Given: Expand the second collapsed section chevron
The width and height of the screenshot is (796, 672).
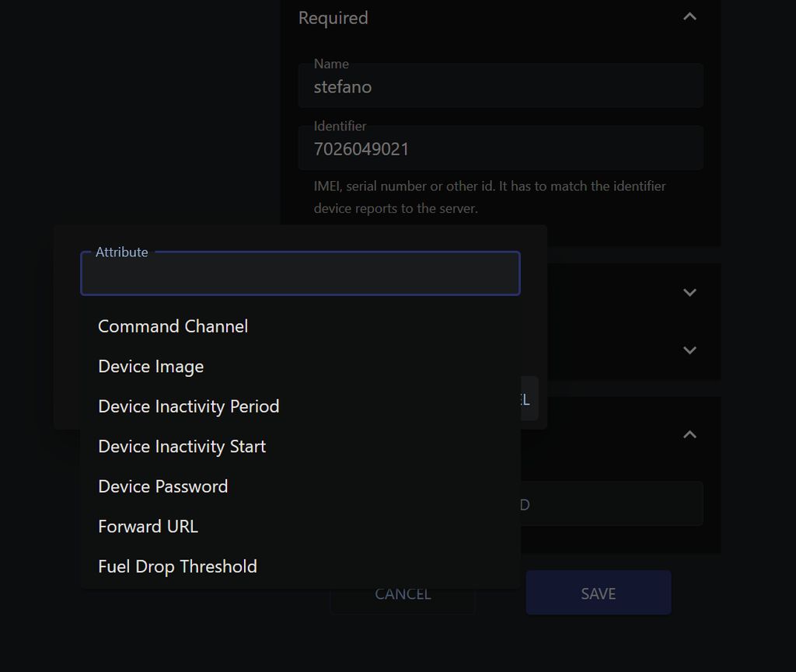Looking at the screenshot, I should [689, 350].
